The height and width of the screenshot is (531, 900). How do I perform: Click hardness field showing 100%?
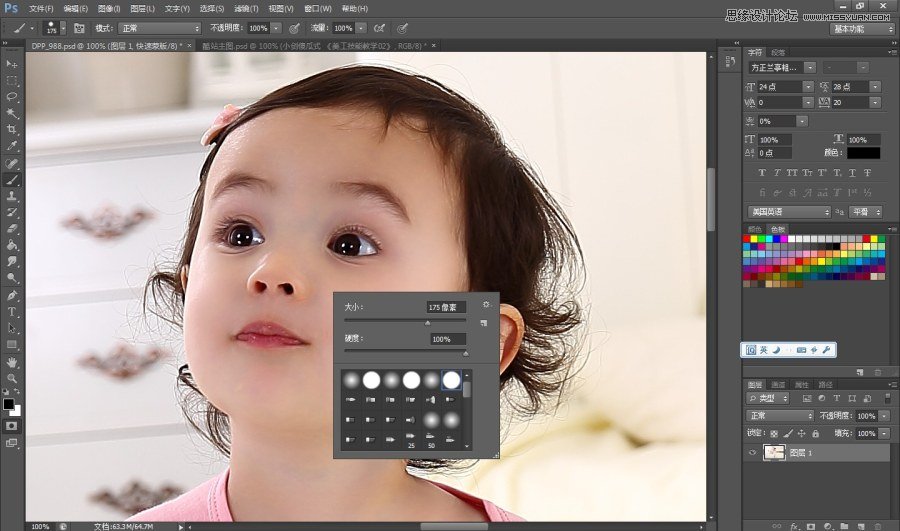click(448, 339)
